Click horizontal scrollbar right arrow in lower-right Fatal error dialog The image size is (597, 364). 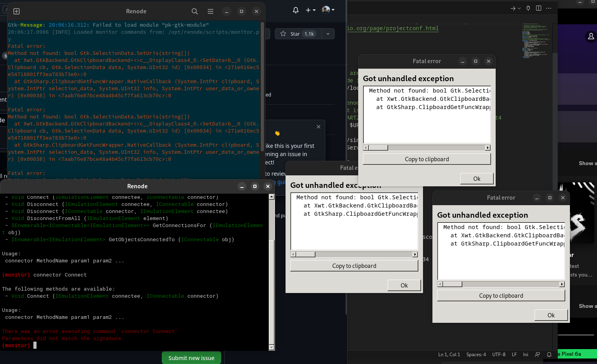coord(562,284)
